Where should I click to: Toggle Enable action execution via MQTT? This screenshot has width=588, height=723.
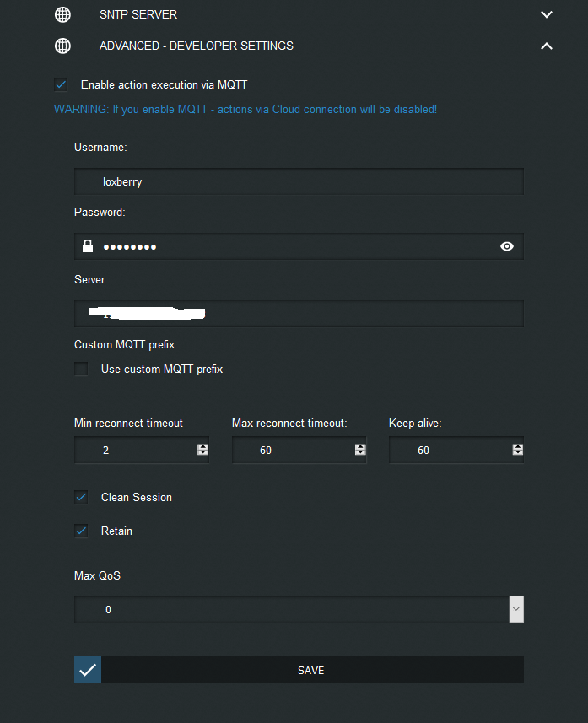[x=61, y=84]
